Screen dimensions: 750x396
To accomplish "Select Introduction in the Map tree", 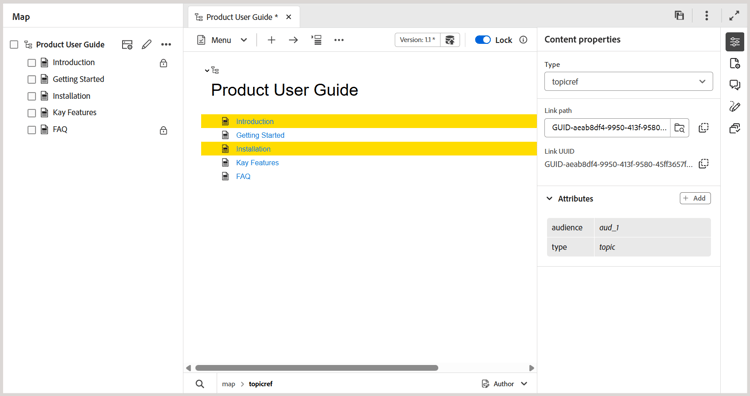I will 74,62.
